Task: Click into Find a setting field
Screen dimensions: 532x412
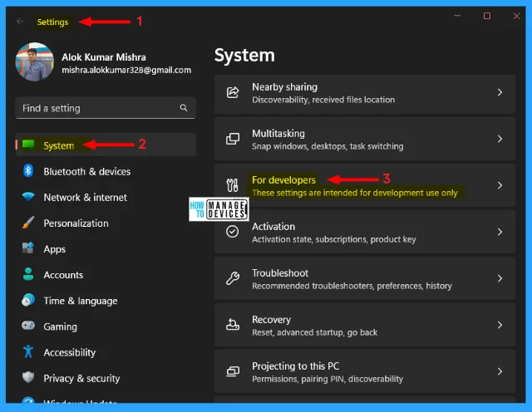Action: point(106,108)
